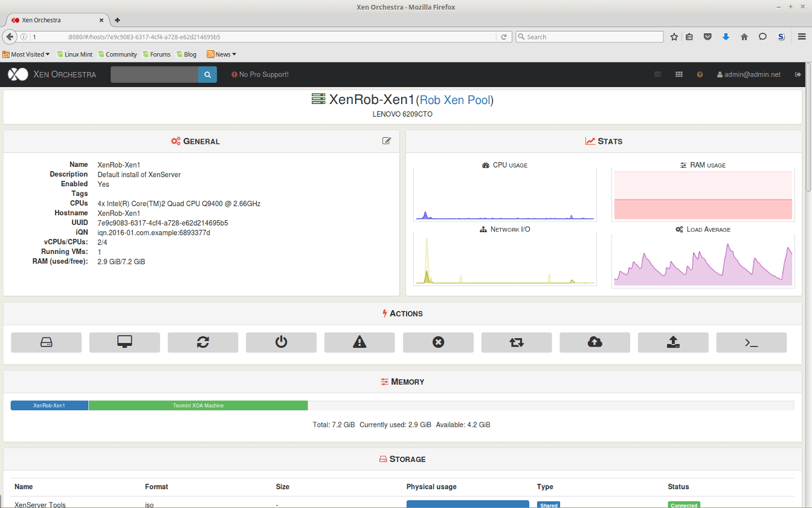
Task: Click the site info icon in address bar
Action: point(24,37)
